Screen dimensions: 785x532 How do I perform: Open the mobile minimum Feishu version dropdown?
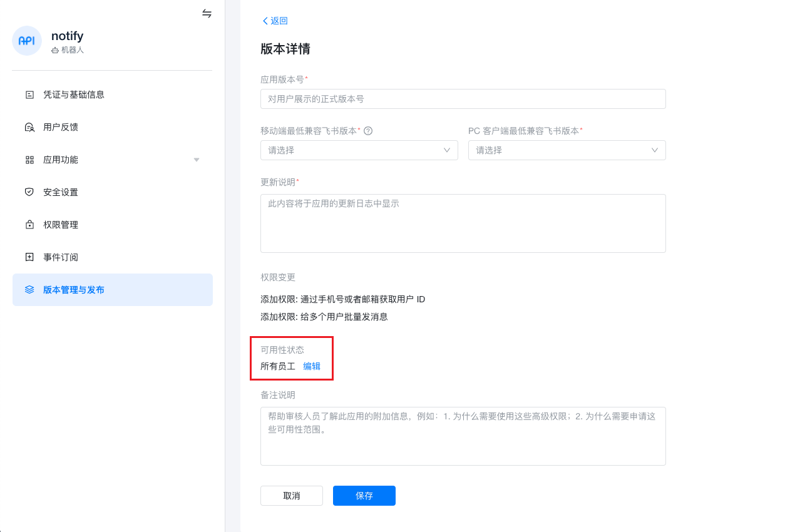pos(359,150)
